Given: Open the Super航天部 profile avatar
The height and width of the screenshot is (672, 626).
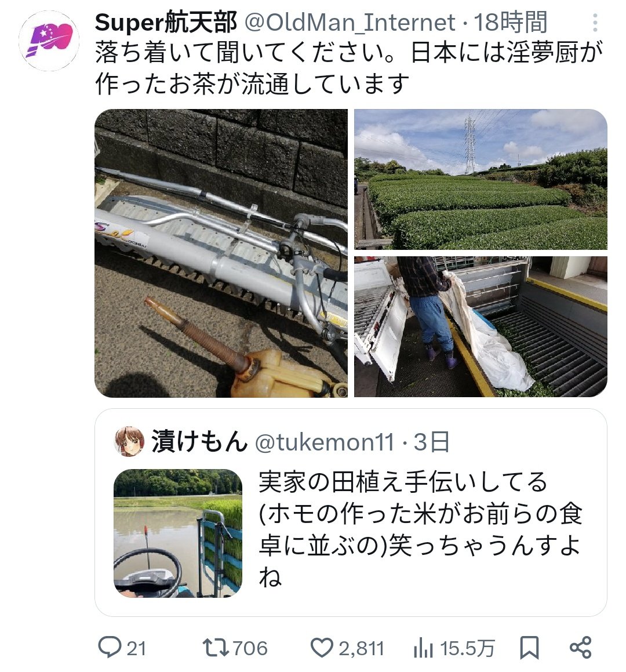Looking at the screenshot, I should [x=49, y=41].
